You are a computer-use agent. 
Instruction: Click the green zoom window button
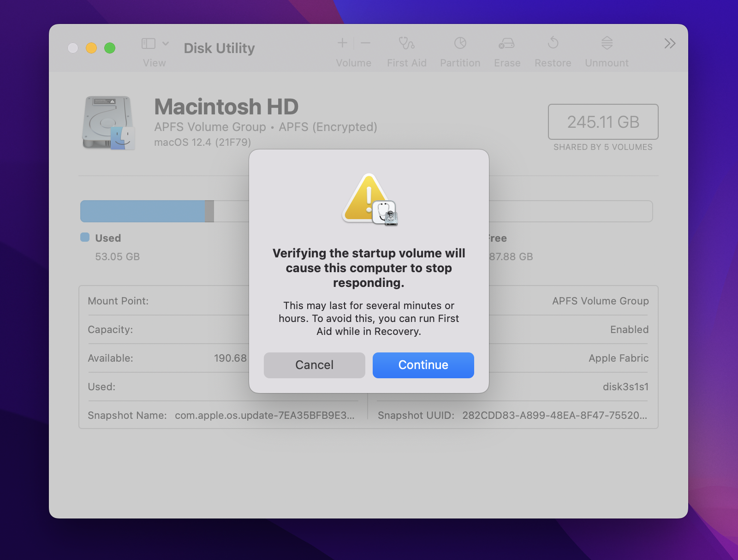(110, 48)
